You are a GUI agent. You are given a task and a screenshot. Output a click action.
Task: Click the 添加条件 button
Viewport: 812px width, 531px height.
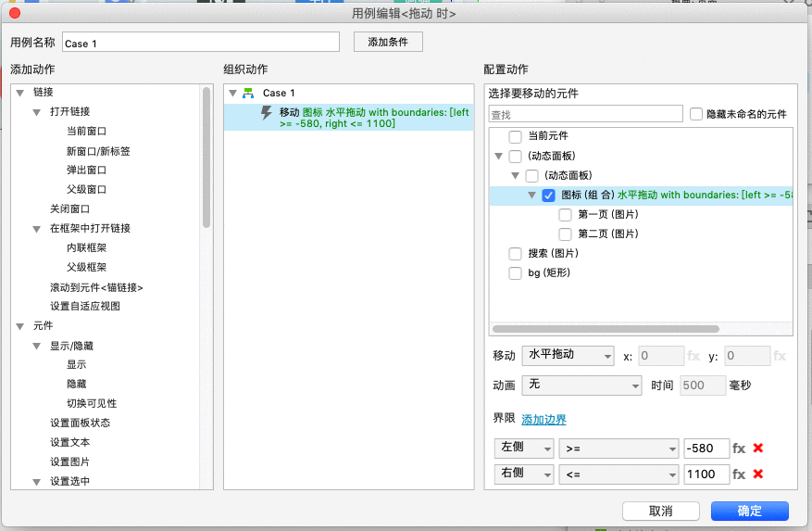point(388,42)
